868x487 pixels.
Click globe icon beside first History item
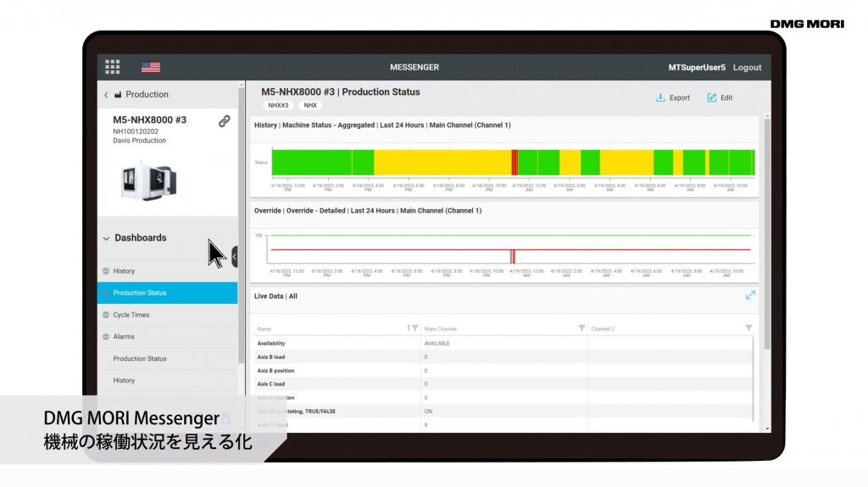(106, 271)
